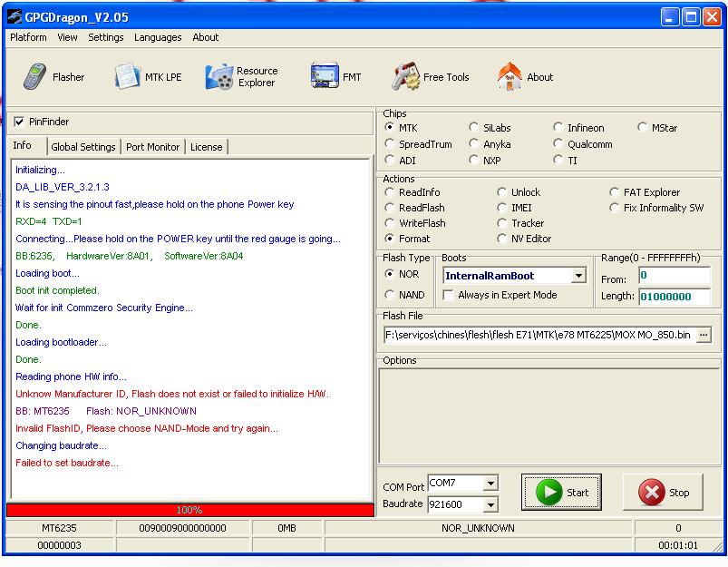The image size is (728, 567).
Task: Launch the Resource Explorer icon
Action: click(219, 77)
